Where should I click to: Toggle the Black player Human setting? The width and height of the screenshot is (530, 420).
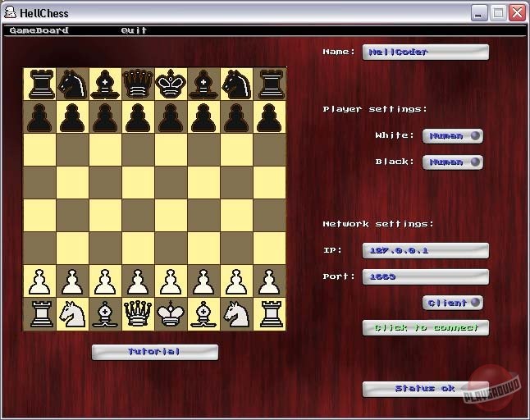tap(452, 162)
